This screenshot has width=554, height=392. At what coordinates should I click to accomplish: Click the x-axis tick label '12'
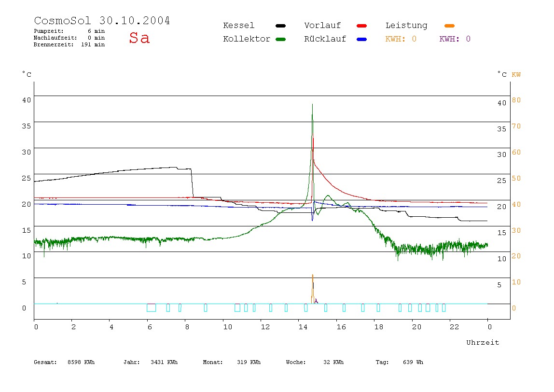(265, 327)
